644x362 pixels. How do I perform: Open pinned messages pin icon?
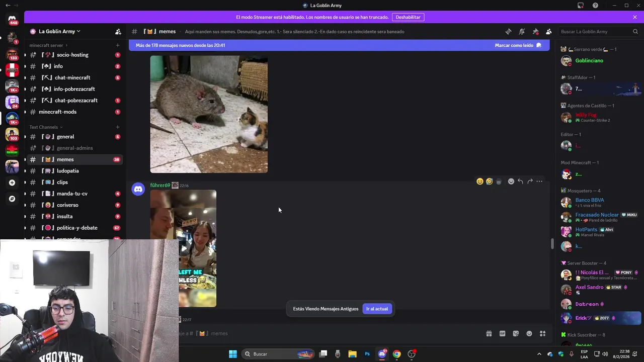(x=535, y=31)
